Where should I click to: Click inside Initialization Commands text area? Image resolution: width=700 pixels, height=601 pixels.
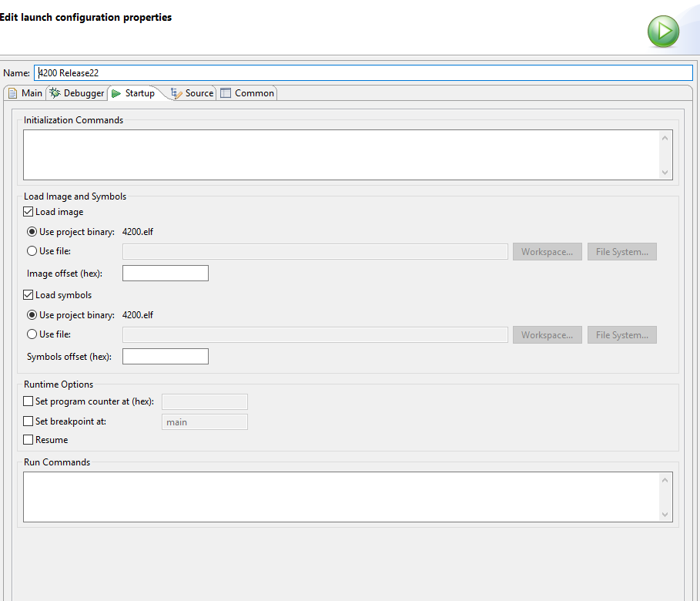[339, 154]
